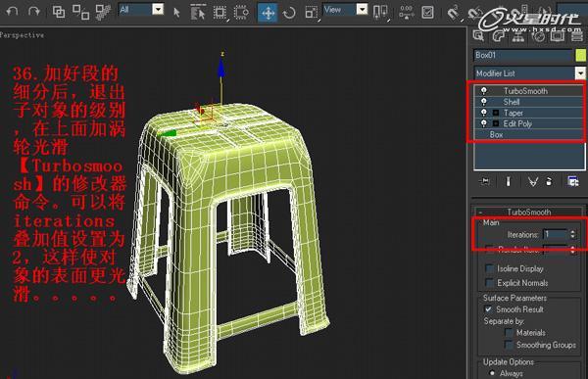Toggle the Edit Poly modifier lightbulb
The width and height of the screenshot is (588, 379).
tap(484, 123)
